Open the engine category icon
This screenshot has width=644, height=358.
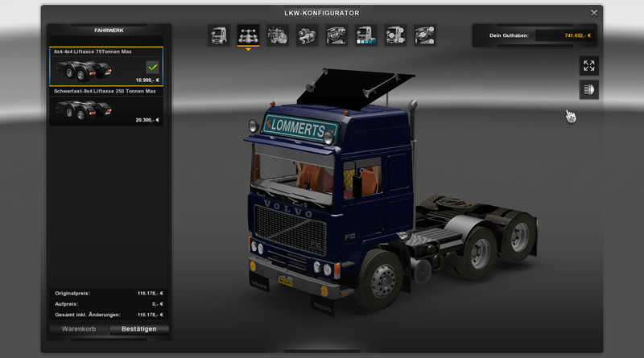pyautogui.click(x=278, y=35)
